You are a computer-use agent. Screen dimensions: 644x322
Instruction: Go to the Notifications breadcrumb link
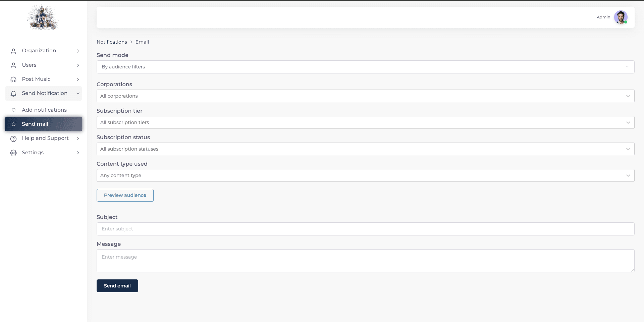(x=112, y=42)
